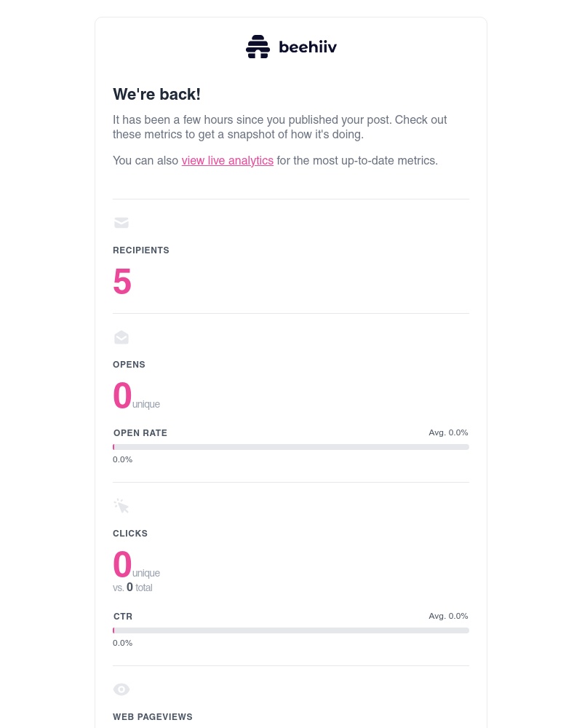Expand the Web Pageviews section
Viewport: 582px width, 728px height.
pos(153,717)
